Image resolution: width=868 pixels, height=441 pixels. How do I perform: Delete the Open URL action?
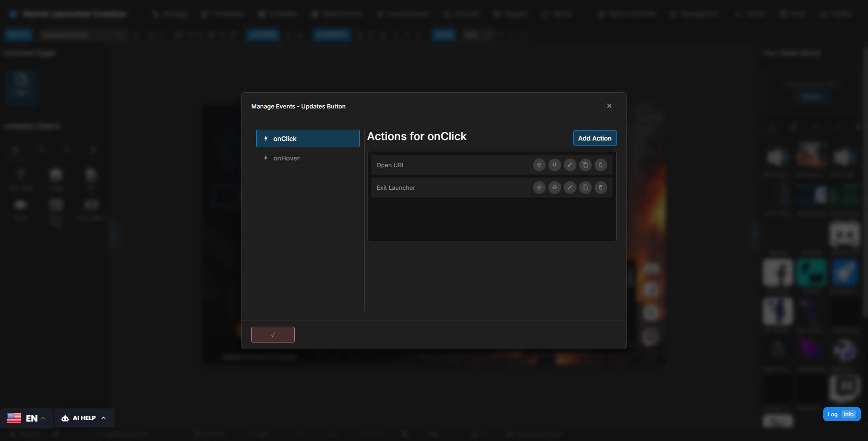point(600,165)
